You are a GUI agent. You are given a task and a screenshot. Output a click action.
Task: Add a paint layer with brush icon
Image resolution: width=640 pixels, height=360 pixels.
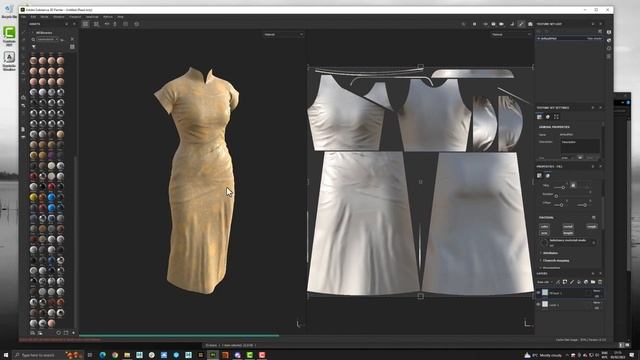tap(572, 282)
